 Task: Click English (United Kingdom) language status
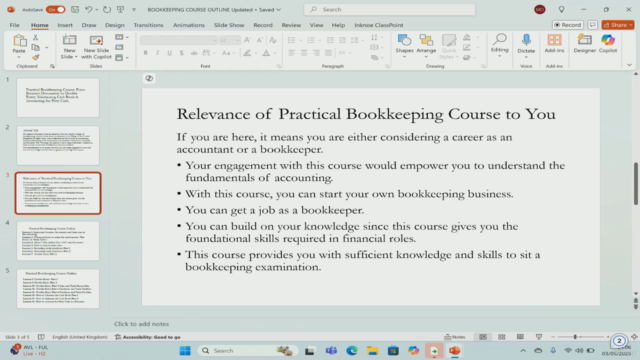[x=80, y=337]
